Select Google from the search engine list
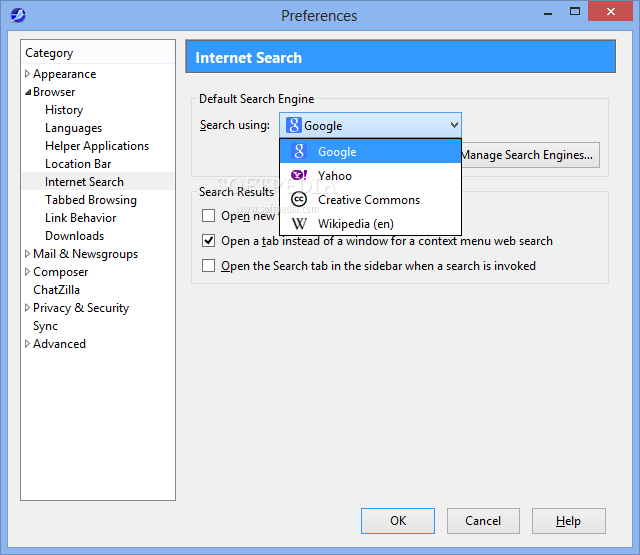 (x=371, y=151)
